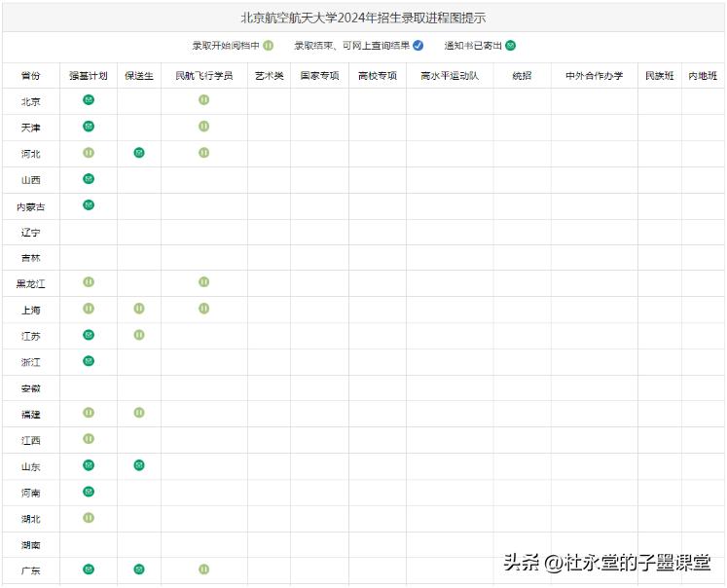727x588 pixels.
Task: Click the 内地班 column header
Action: (x=703, y=76)
